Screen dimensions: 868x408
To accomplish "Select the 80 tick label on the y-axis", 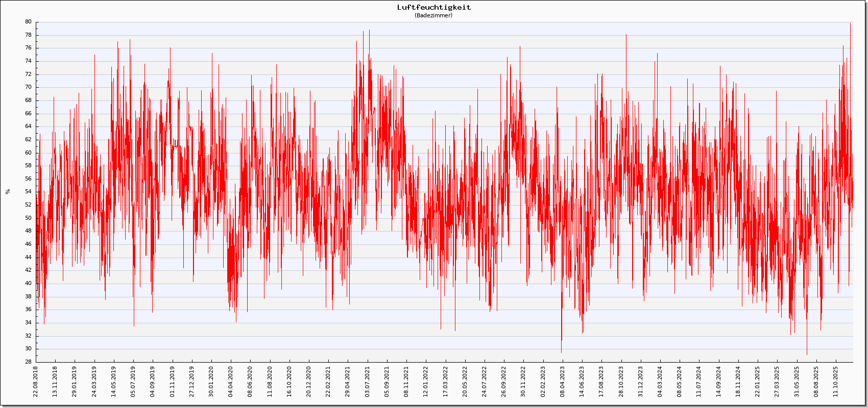I will [28, 22].
